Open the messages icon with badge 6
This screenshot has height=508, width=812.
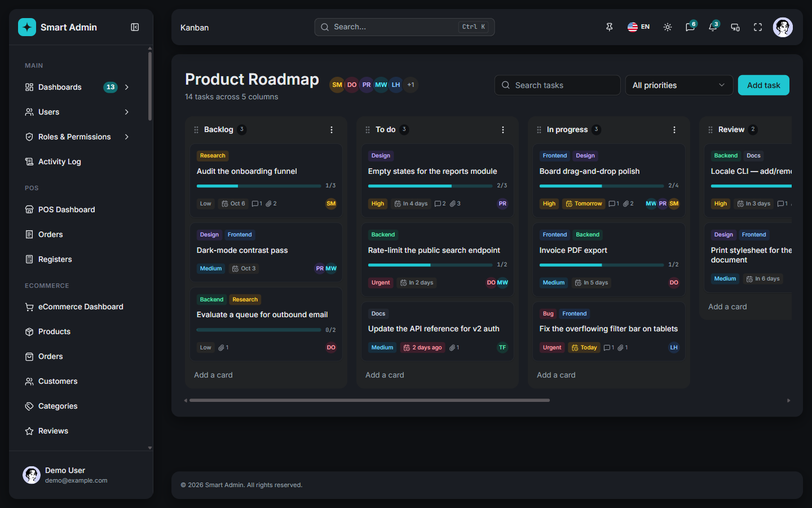(x=690, y=27)
